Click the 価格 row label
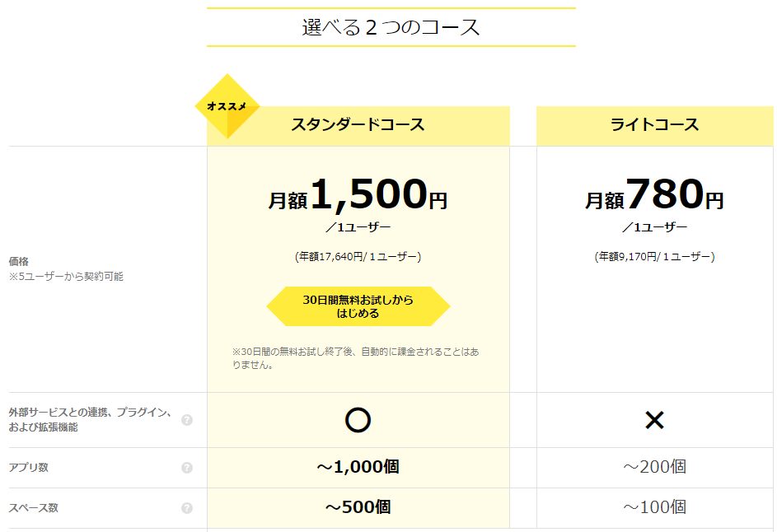 (19, 262)
